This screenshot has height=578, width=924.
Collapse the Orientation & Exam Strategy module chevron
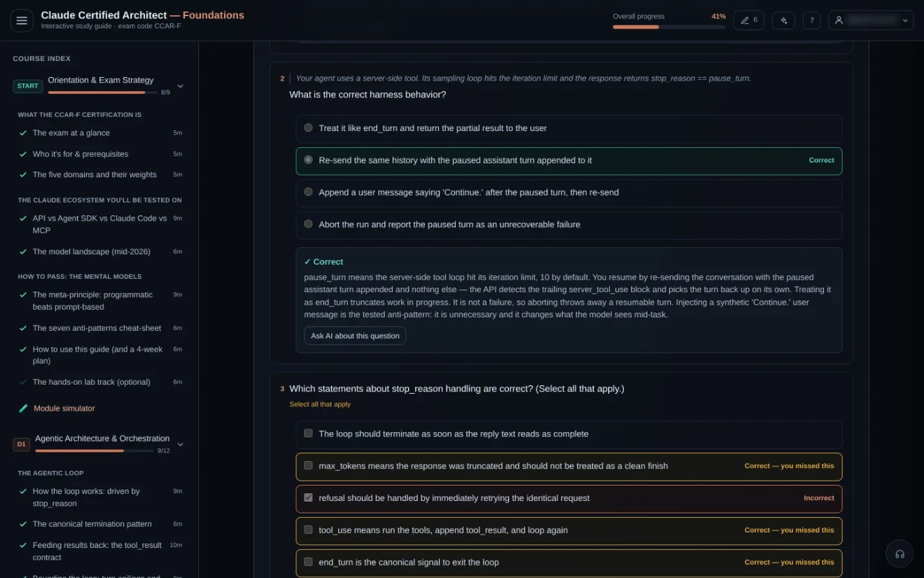(180, 86)
